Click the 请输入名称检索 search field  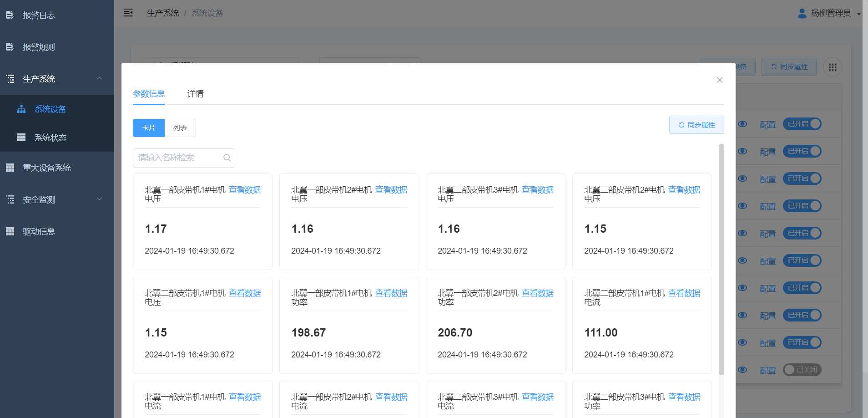pos(184,158)
